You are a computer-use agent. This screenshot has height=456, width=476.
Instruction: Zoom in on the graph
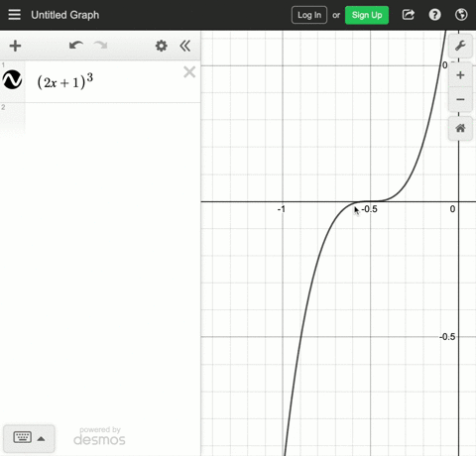460,75
